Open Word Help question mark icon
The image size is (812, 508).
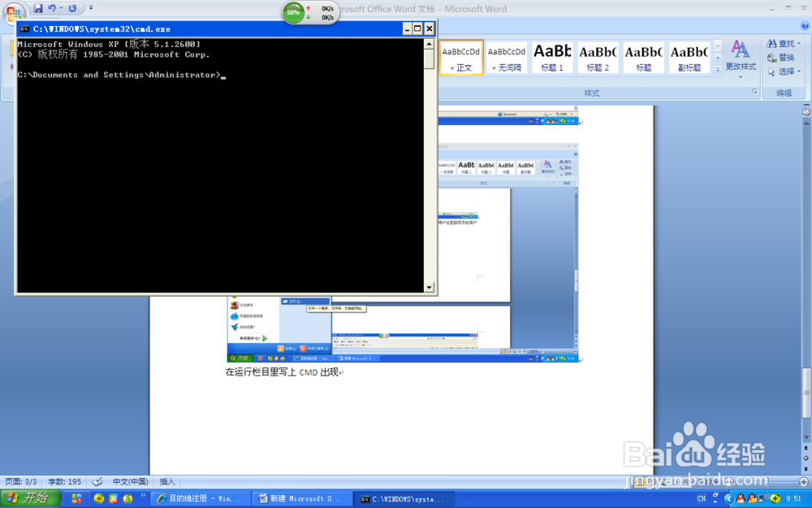tap(805, 26)
